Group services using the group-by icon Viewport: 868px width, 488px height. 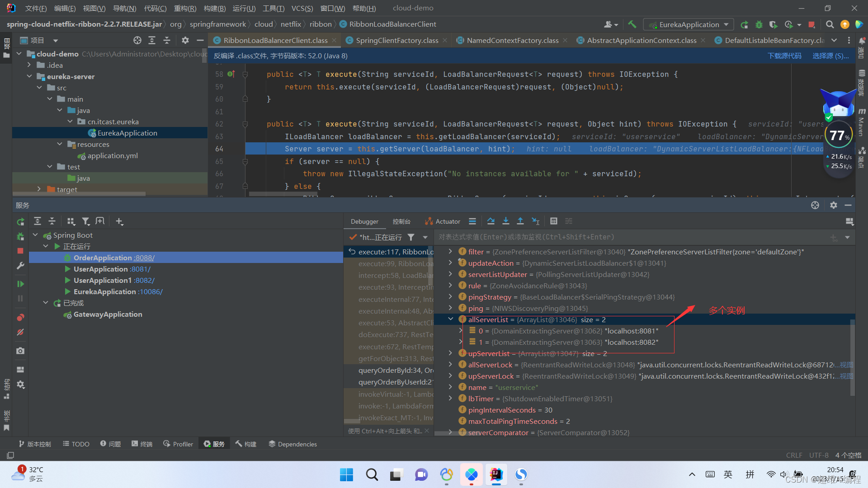point(71,221)
